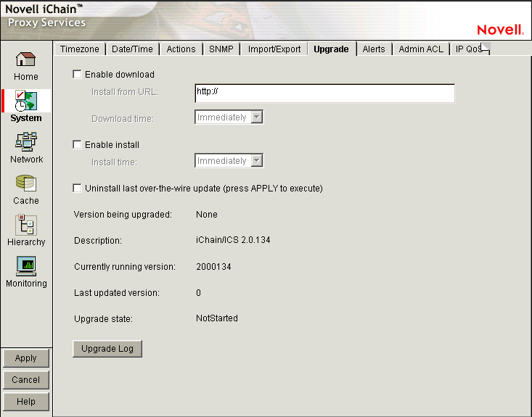
Task: Click the Apply button
Action: [26, 358]
